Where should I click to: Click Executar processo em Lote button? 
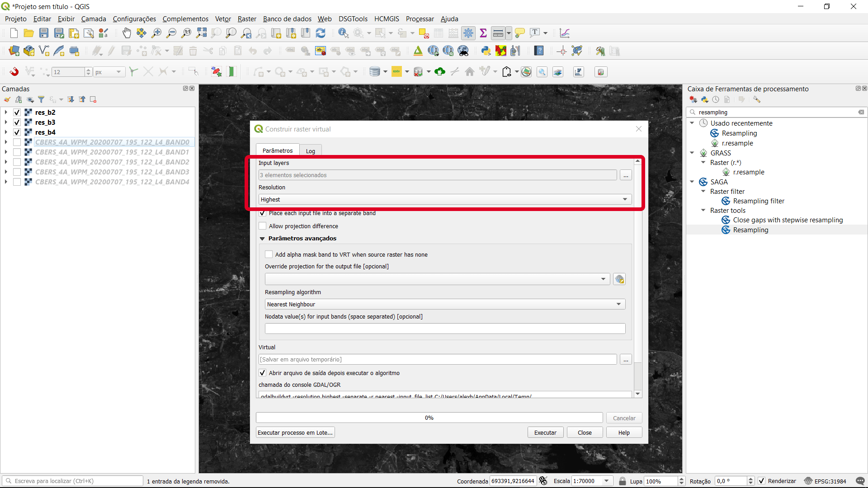[295, 432]
